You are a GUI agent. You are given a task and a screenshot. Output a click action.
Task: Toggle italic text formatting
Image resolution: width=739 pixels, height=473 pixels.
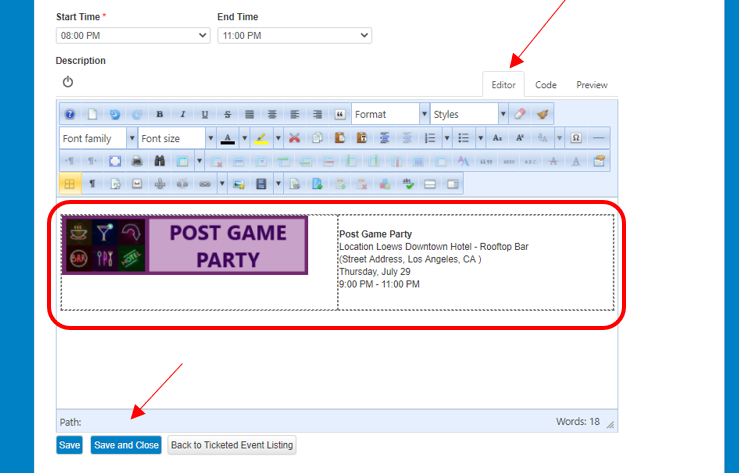(x=182, y=114)
